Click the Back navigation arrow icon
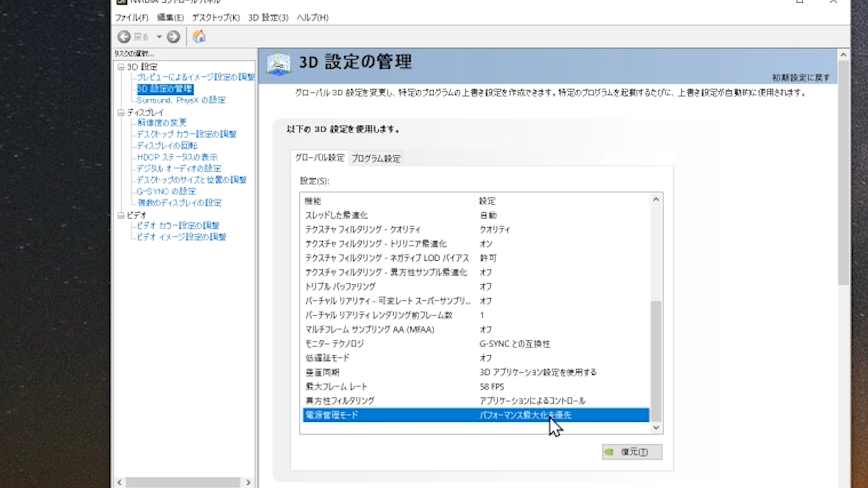 point(124,37)
